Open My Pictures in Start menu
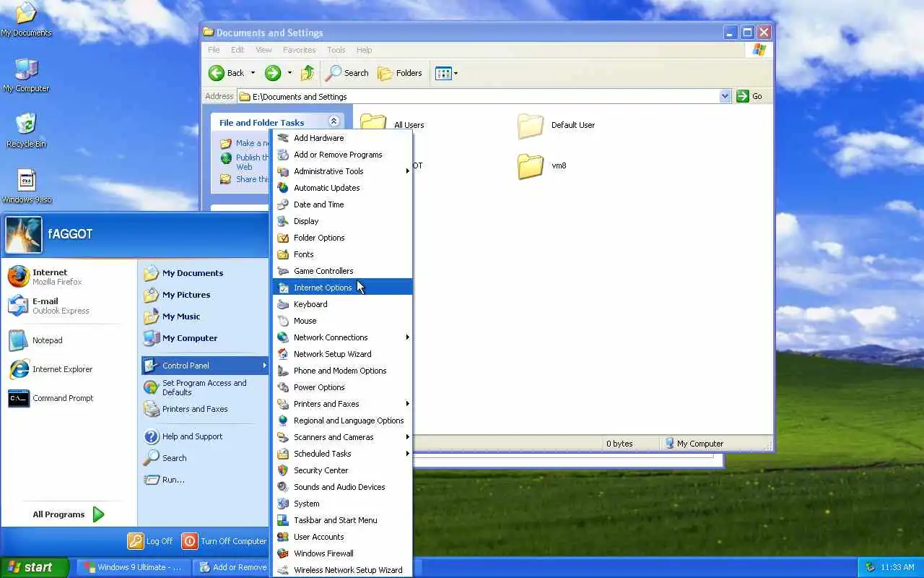 click(205, 295)
